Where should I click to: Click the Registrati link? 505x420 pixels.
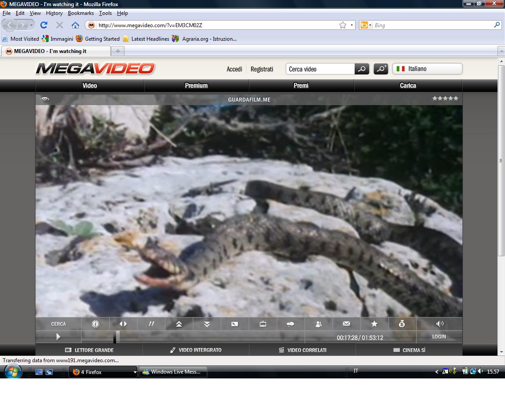[262, 69]
